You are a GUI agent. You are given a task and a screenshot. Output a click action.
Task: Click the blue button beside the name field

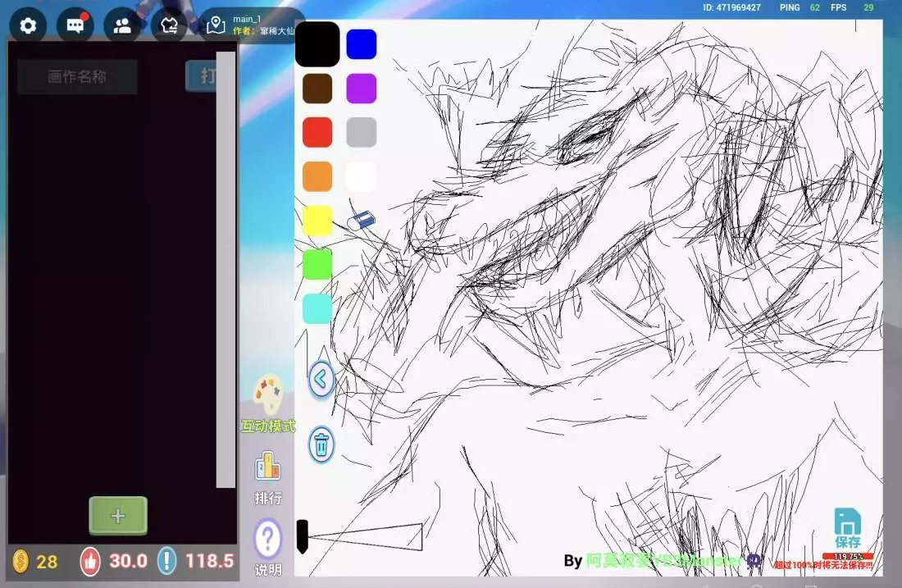point(201,76)
